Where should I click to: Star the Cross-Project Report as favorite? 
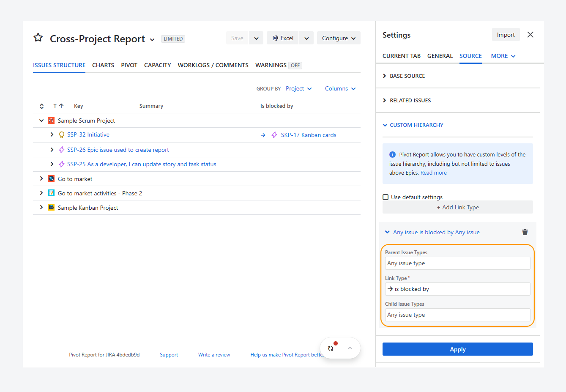(x=38, y=38)
